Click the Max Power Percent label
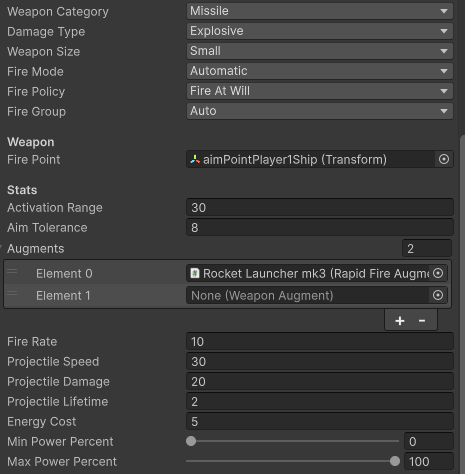This screenshot has width=465, height=474. pyautogui.click(x=62, y=462)
